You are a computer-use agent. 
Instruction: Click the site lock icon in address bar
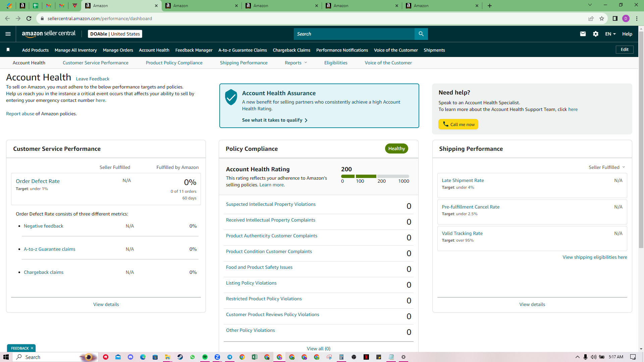[x=42, y=18]
